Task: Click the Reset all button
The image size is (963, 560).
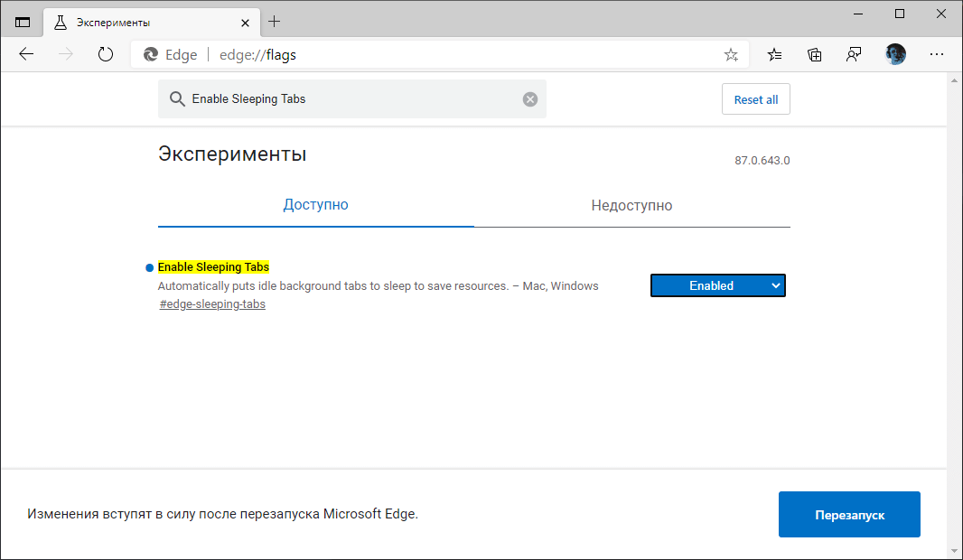Action: 755,99
